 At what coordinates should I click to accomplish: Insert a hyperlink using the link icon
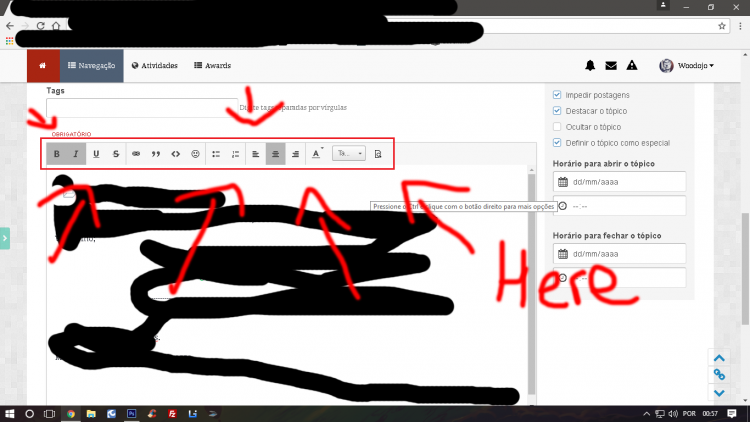[x=137, y=154]
